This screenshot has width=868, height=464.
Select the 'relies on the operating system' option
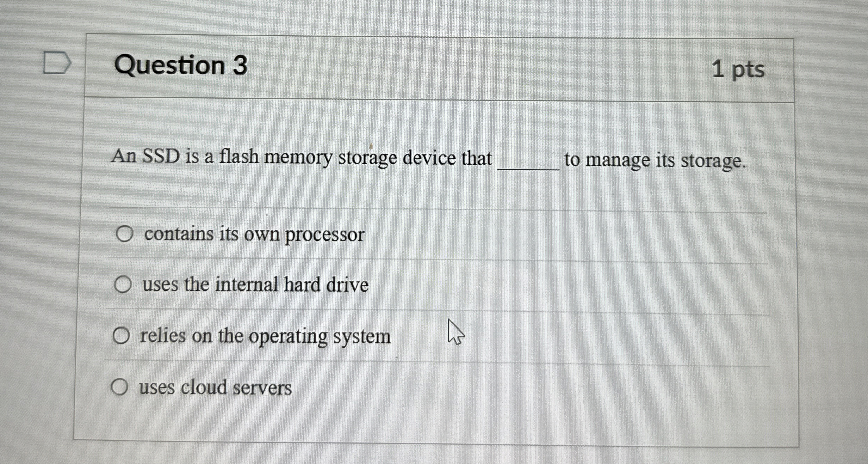pos(122,336)
